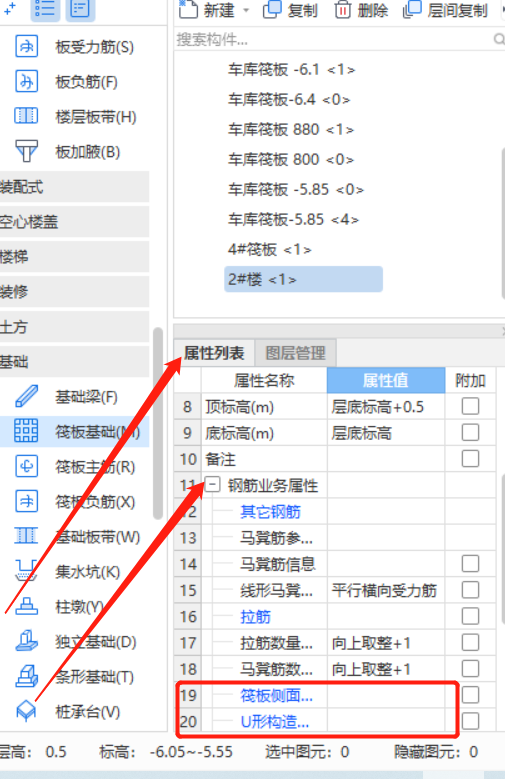The width and height of the screenshot is (505, 779).
Task: Check 附加 box for 马凳筋数 row 18
Action: coord(470,669)
